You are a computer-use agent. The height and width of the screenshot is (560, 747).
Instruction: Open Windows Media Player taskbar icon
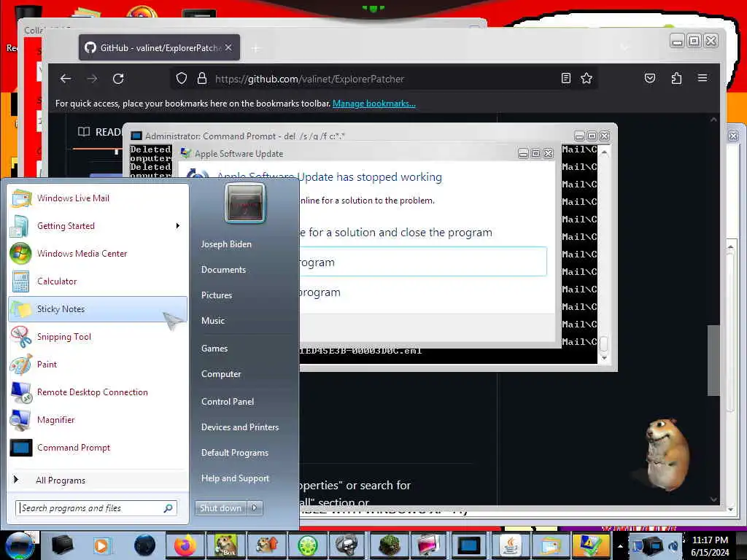(101, 545)
